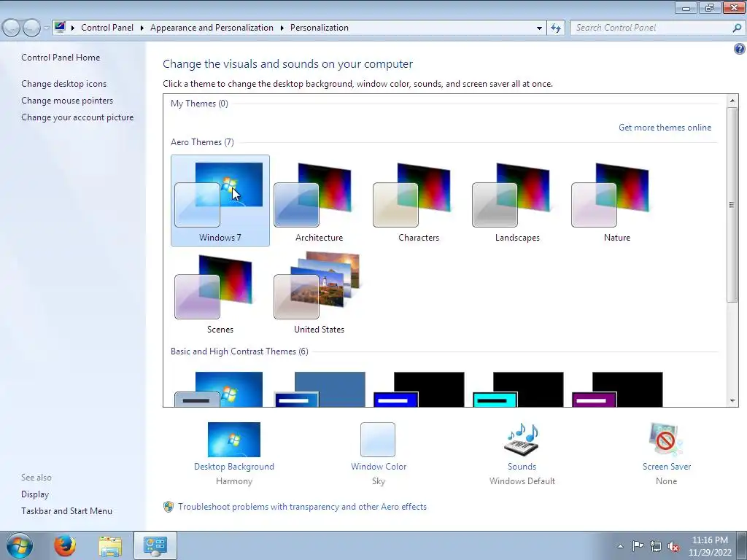Click the search magnifier icon
This screenshot has height=560, width=747.
[x=737, y=28]
